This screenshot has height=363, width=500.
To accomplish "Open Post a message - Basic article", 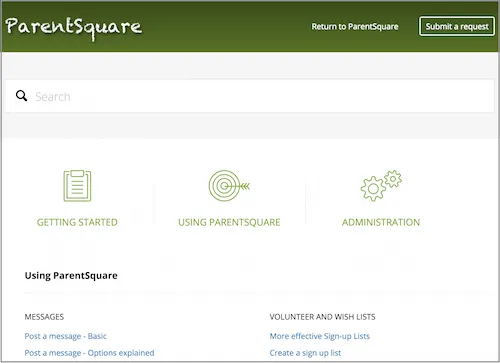I will pyautogui.click(x=66, y=336).
